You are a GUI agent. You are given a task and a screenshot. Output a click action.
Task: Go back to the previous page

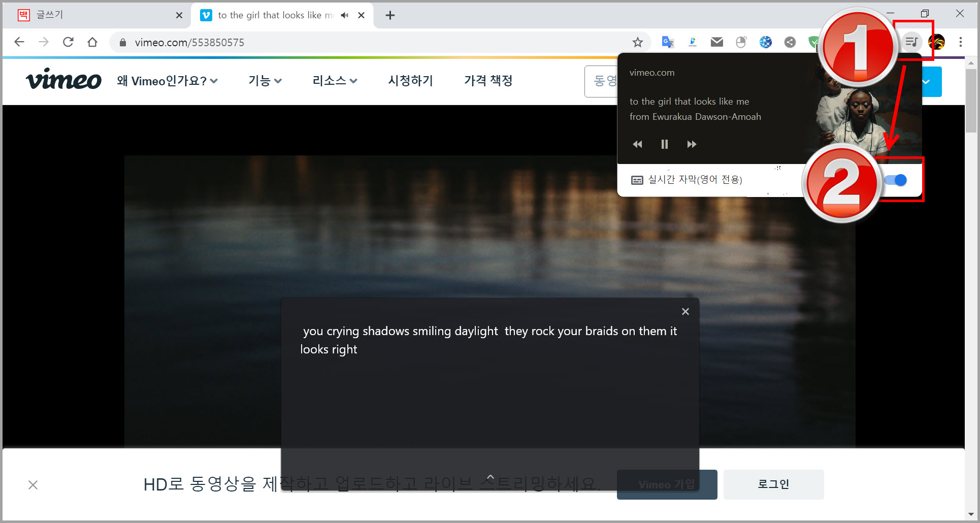[x=19, y=42]
